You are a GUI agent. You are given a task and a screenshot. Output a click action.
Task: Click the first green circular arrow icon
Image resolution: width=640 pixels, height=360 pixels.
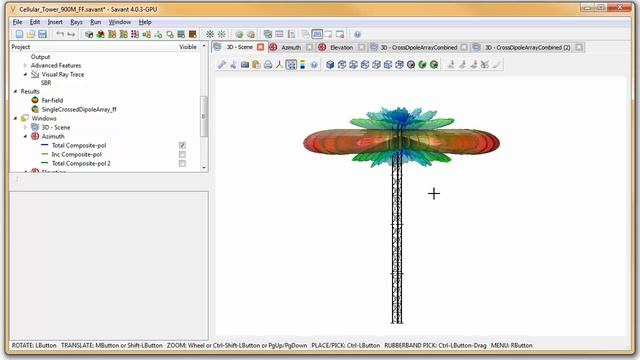point(422,64)
